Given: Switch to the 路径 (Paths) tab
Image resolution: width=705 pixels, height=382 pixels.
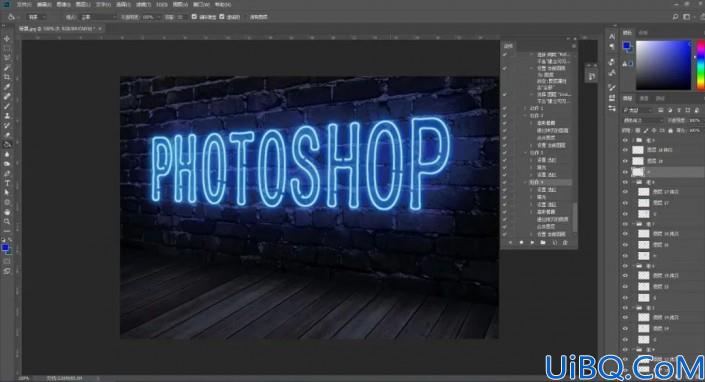Looking at the screenshot, I should [660, 98].
